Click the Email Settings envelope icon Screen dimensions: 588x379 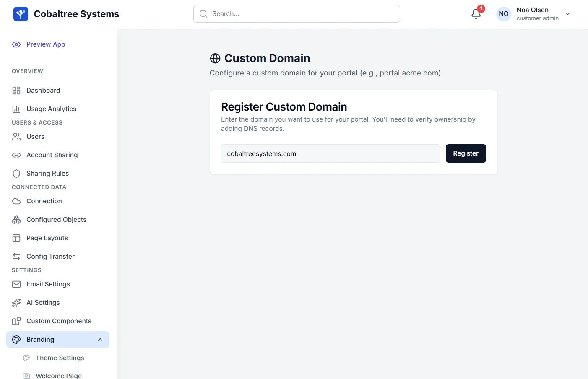point(16,284)
